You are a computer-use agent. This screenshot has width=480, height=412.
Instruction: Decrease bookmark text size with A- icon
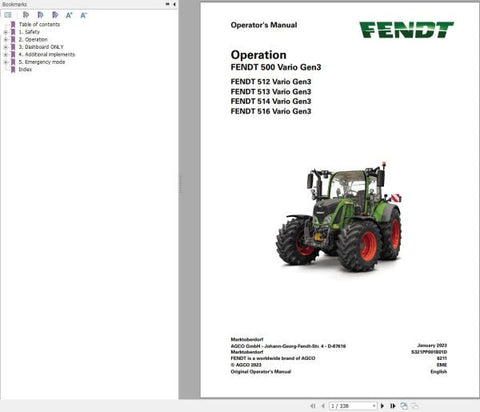click(x=84, y=15)
